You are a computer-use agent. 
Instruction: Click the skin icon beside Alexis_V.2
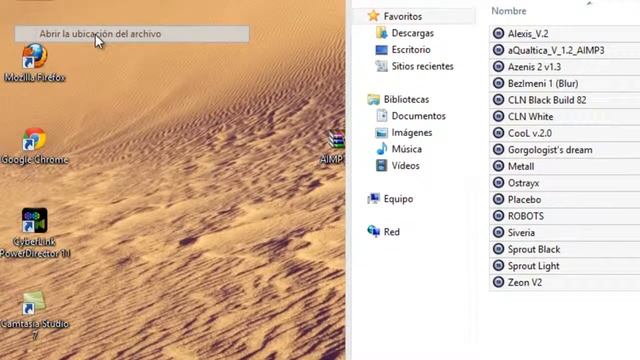[x=498, y=33]
